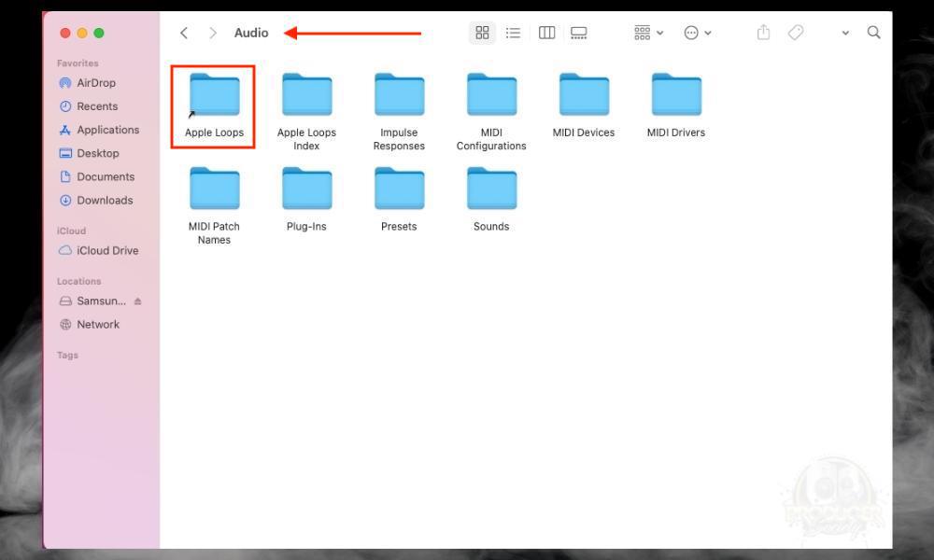Viewport: 934px width, 560px height.
Task: Open the Share icon in the toolbar
Action: click(763, 32)
